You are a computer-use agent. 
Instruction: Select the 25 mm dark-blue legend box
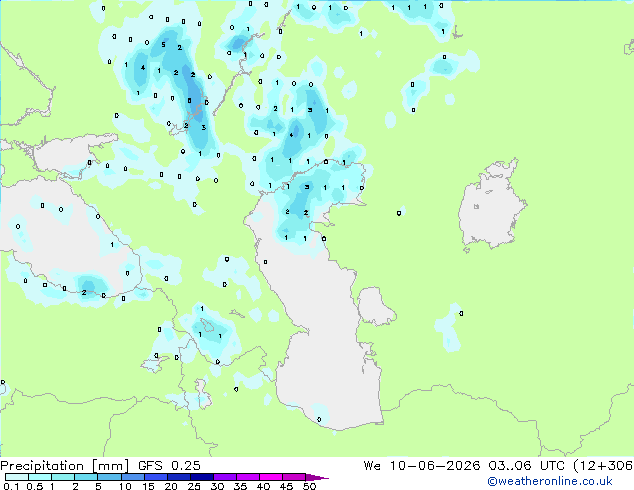click(201, 477)
